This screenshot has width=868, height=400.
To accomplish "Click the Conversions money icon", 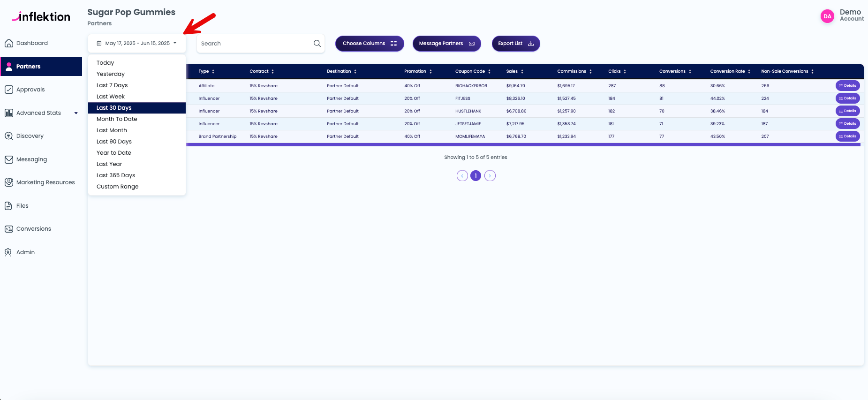I will (8, 229).
